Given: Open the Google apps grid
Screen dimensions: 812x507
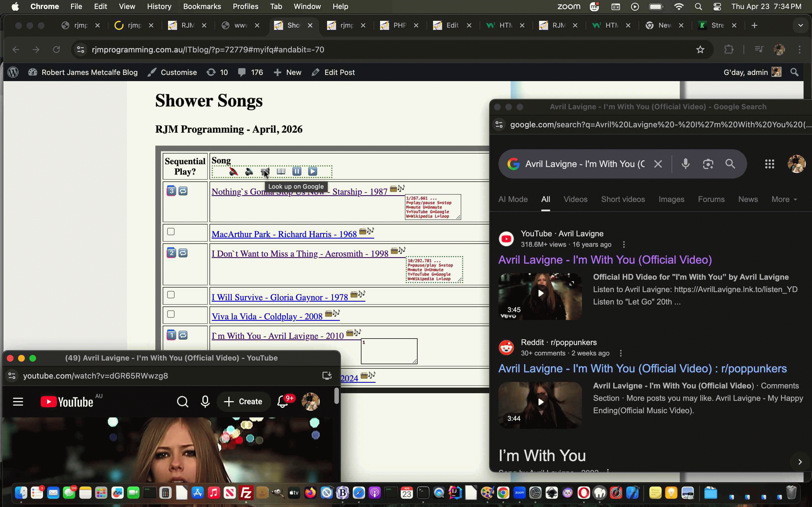Looking at the screenshot, I should (769, 164).
